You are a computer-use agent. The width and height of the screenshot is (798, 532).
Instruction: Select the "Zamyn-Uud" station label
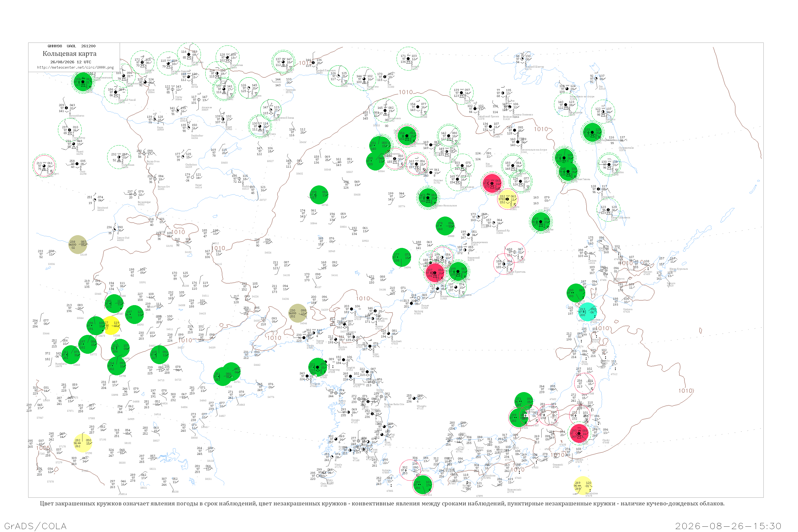[x=123, y=238]
